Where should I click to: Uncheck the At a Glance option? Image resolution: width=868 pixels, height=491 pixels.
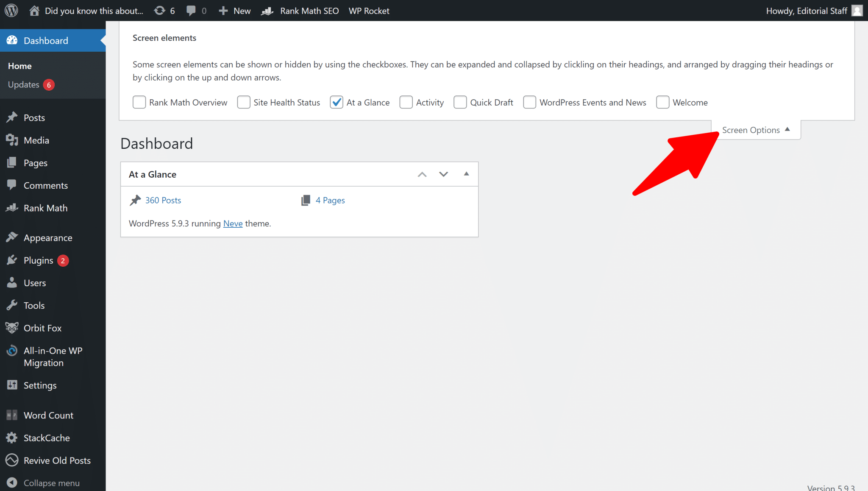(x=337, y=102)
